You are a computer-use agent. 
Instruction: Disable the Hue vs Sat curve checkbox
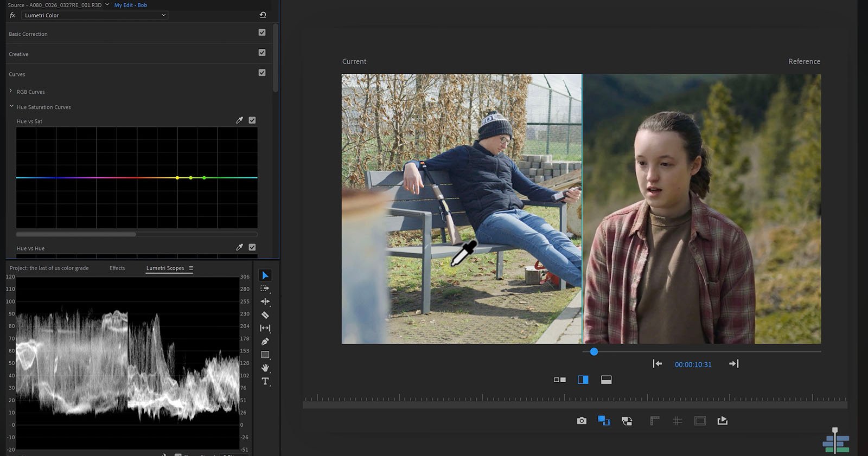[252, 120]
